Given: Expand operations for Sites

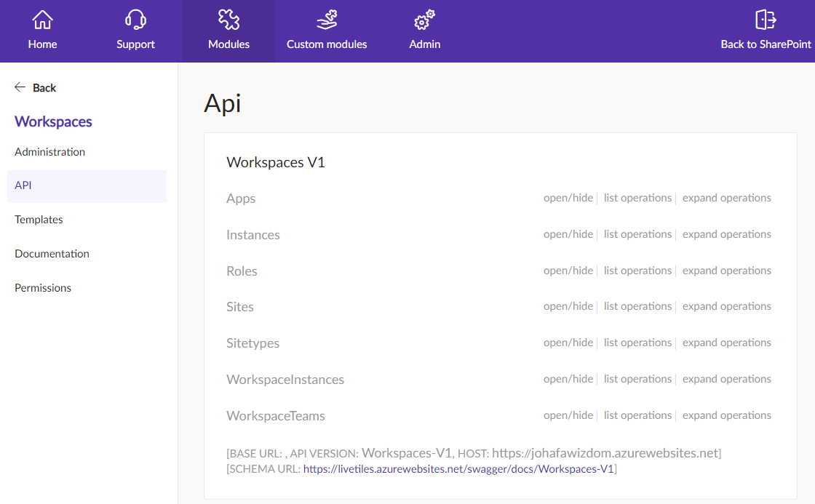Looking at the screenshot, I should click(x=726, y=306).
